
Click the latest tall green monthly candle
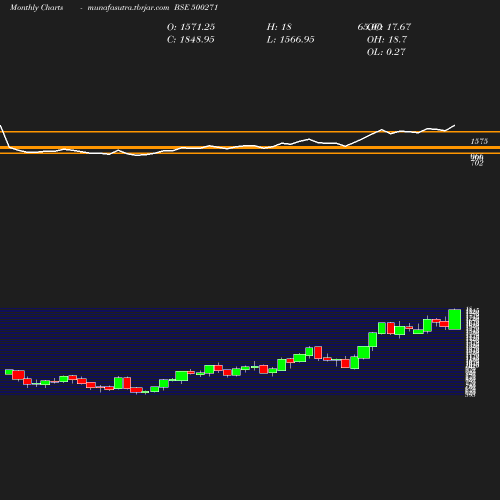(455, 319)
